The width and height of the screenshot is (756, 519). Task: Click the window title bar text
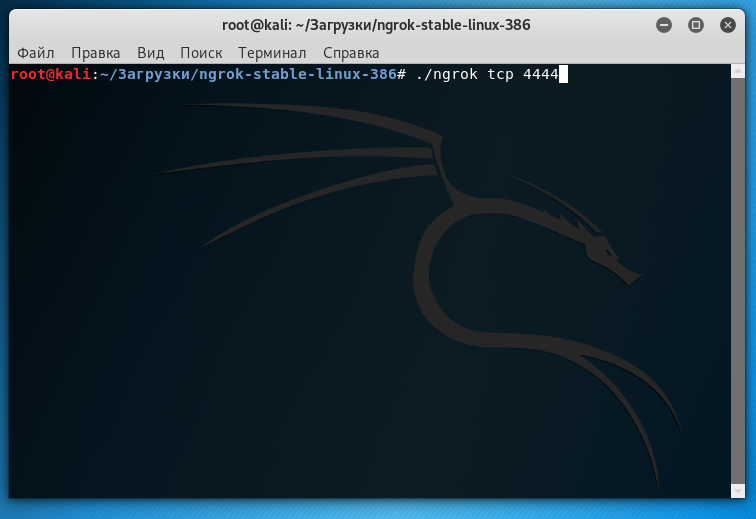(376, 24)
